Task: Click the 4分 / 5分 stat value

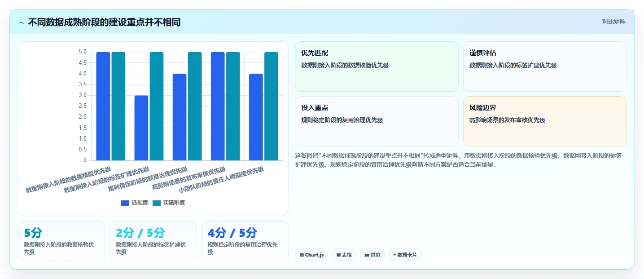Action: (x=232, y=233)
